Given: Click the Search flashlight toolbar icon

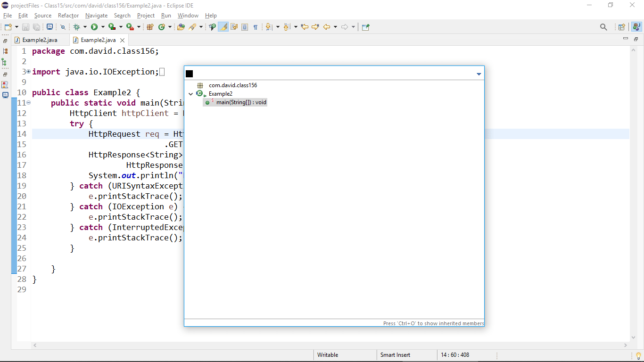Looking at the screenshot, I should pos(192,27).
